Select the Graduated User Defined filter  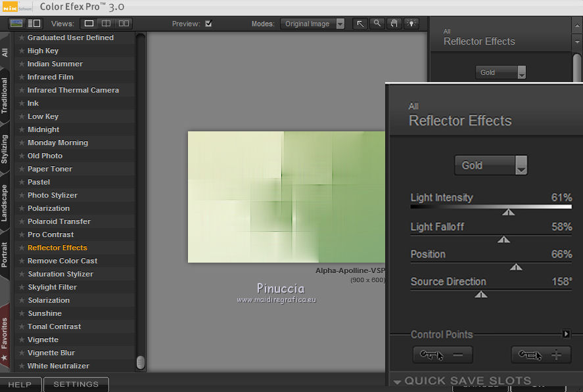point(70,37)
